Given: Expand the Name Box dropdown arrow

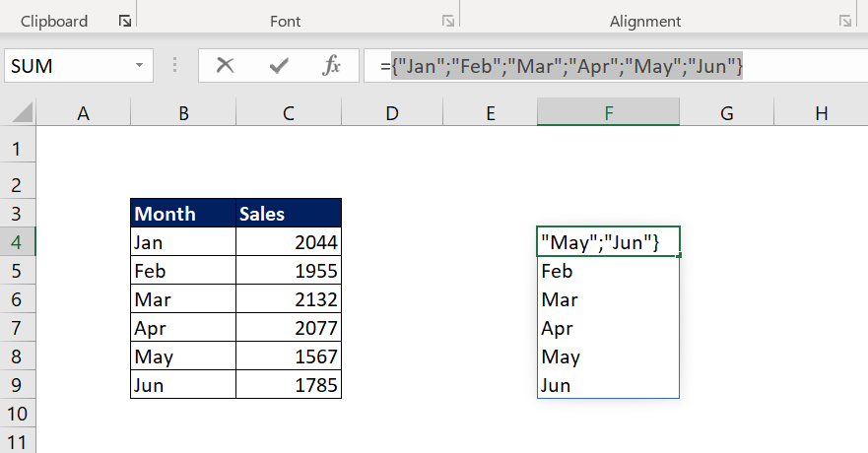Looking at the screenshot, I should click(140, 66).
